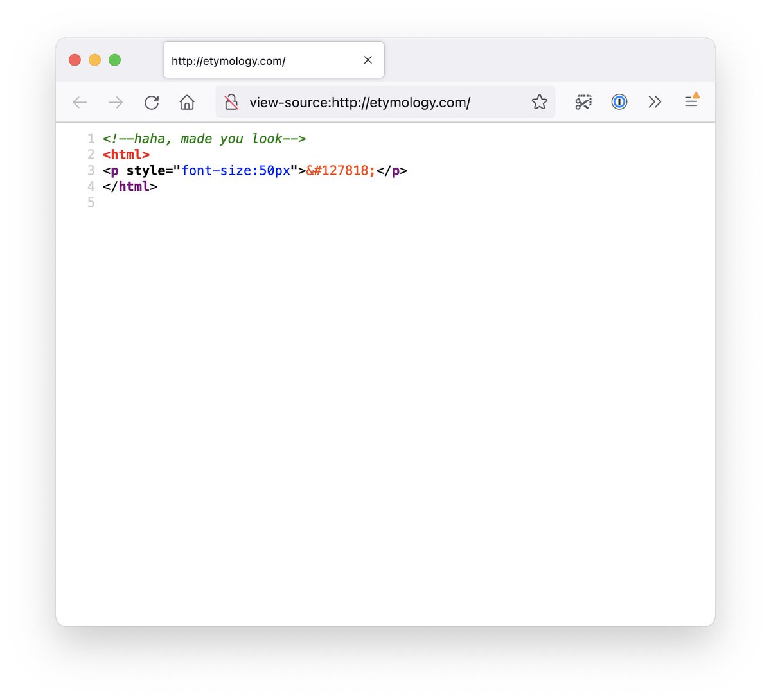Close the etymology.com tab
The height and width of the screenshot is (700, 771).
pos(368,60)
